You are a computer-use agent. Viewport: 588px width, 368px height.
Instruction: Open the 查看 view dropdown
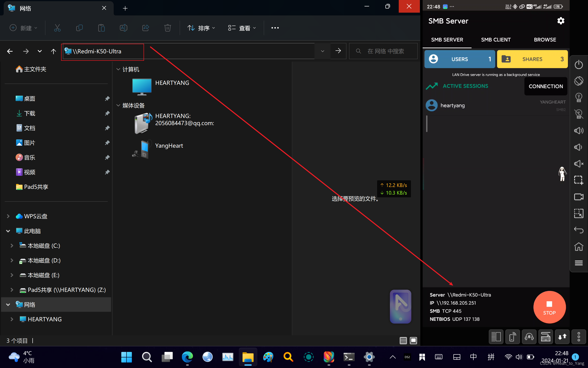coord(242,28)
